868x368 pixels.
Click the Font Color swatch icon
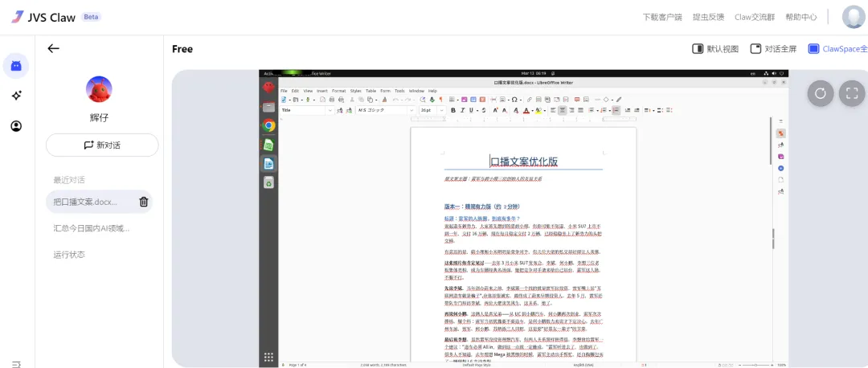(526, 110)
